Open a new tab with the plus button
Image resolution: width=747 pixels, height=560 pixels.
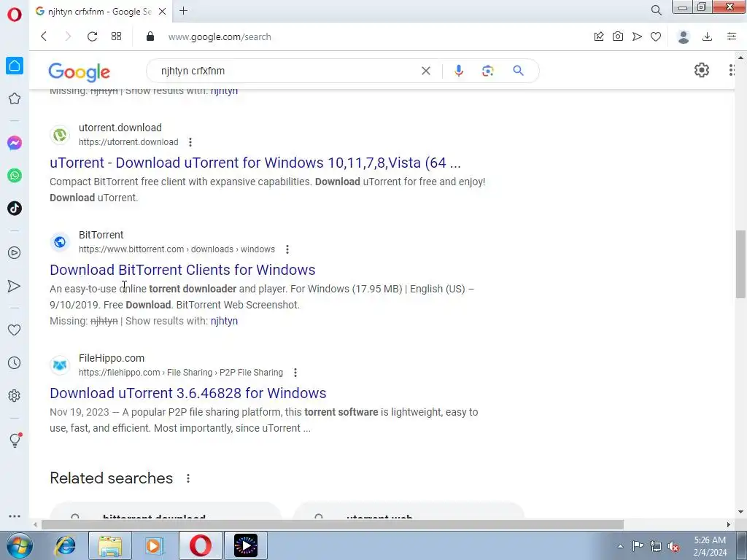[183, 11]
